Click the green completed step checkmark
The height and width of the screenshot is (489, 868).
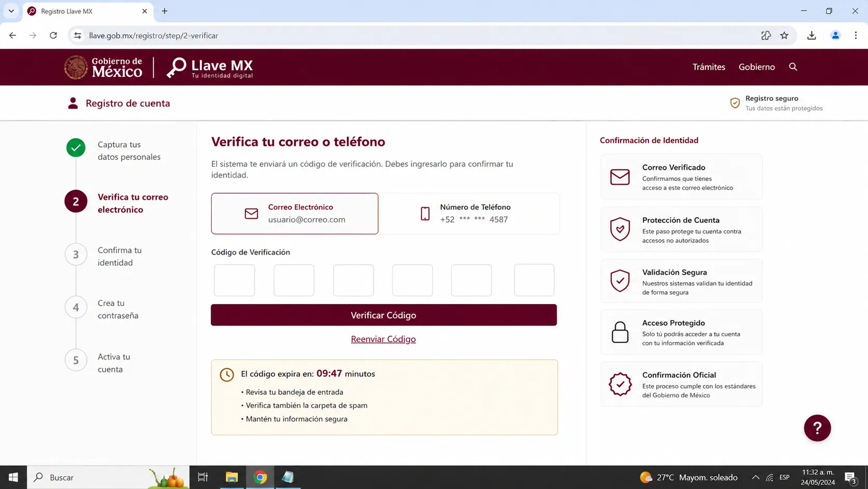76,148
